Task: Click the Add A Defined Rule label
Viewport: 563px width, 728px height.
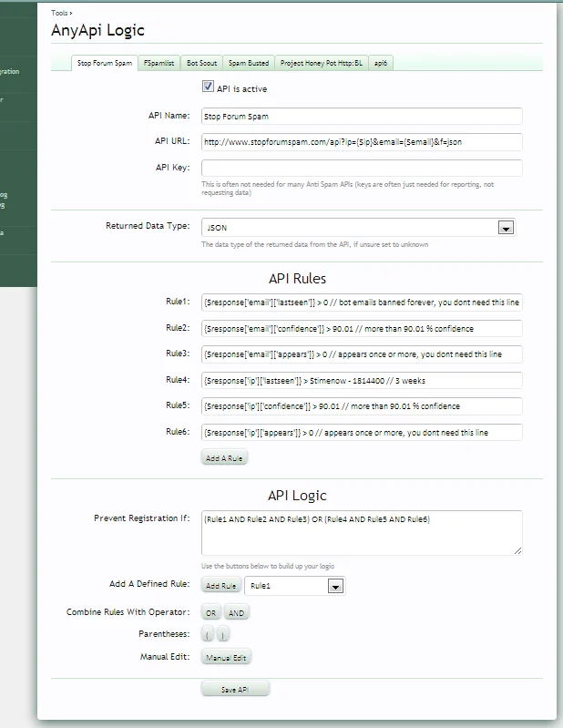Action: pos(149,584)
